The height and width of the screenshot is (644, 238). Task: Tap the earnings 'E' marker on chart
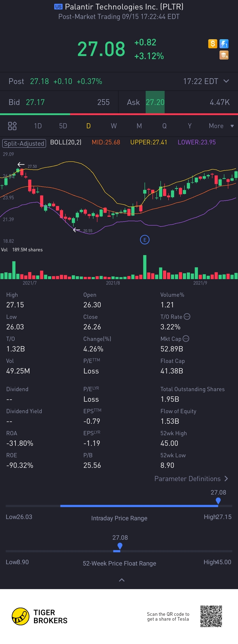coord(145,240)
